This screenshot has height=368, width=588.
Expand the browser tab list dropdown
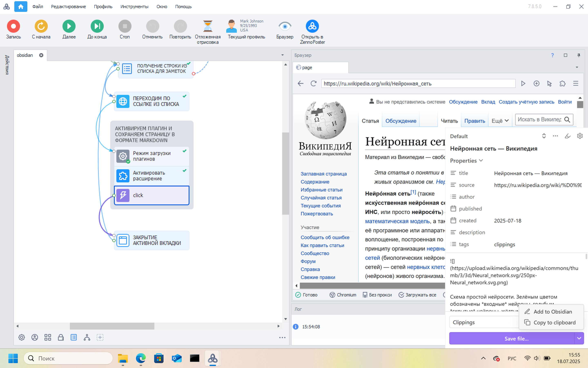(x=577, y=67)
